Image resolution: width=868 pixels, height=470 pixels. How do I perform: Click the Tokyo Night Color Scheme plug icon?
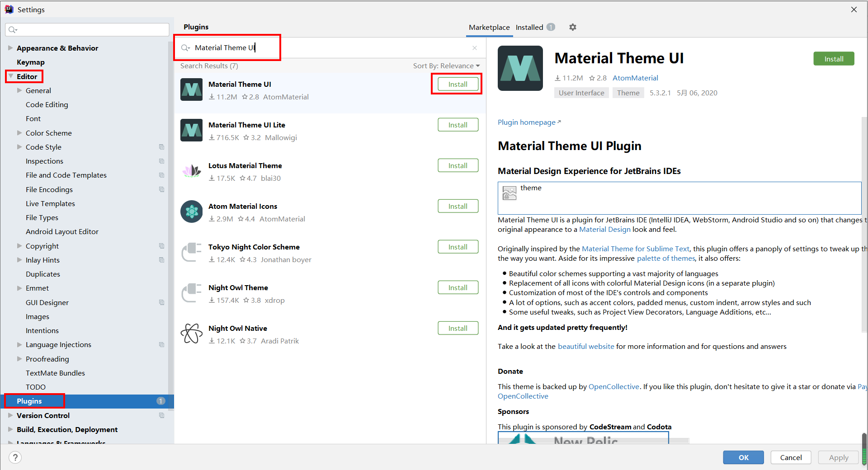click(x=192, y=252)
